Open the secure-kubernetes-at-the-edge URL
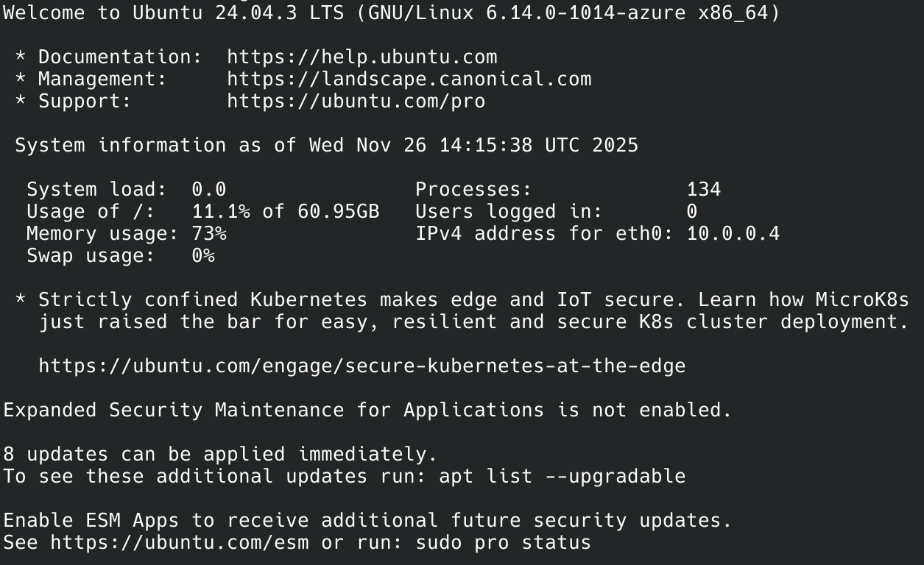Image resolution: width=924 pixels, height=565 pixels. (x=362, y=366)
